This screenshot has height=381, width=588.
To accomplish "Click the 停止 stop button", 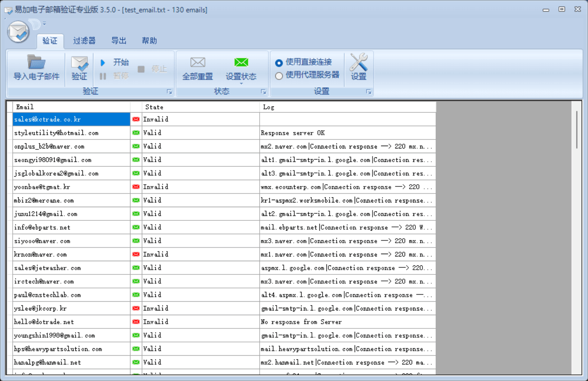I will [152, 69].
